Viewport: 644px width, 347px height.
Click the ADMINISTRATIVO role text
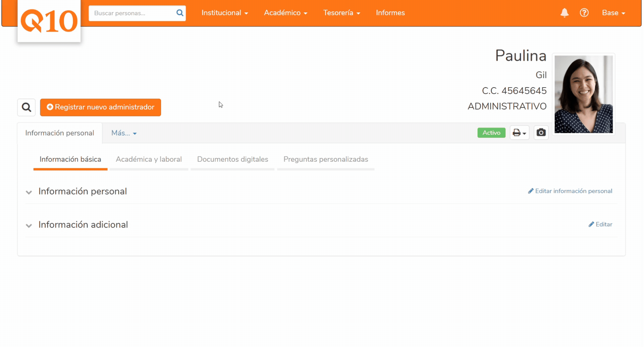507,106
